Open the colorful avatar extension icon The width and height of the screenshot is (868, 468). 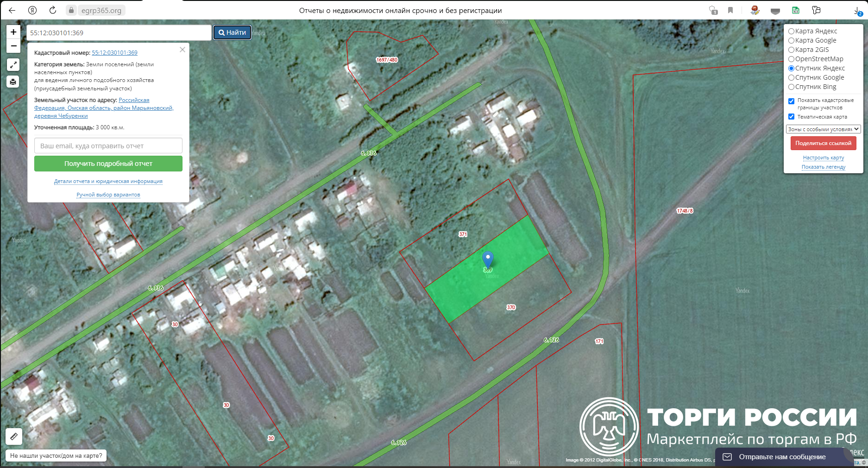(755, 10)
